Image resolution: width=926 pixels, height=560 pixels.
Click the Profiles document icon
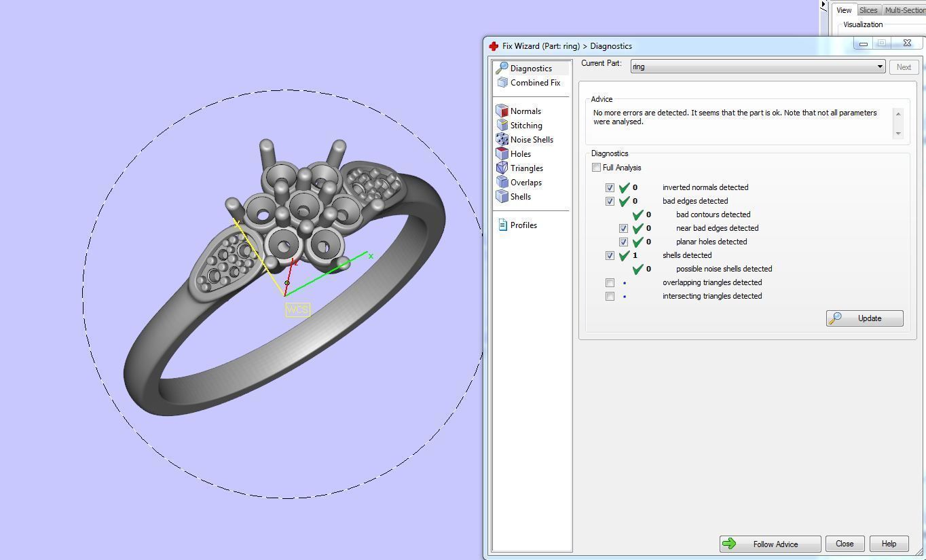(x=502, y=225)
